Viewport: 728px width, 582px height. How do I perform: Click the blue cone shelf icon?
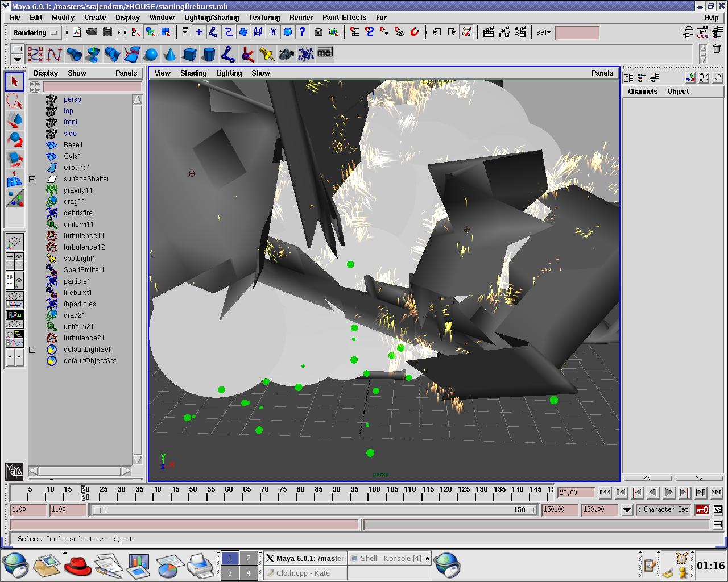click(170, 55)
